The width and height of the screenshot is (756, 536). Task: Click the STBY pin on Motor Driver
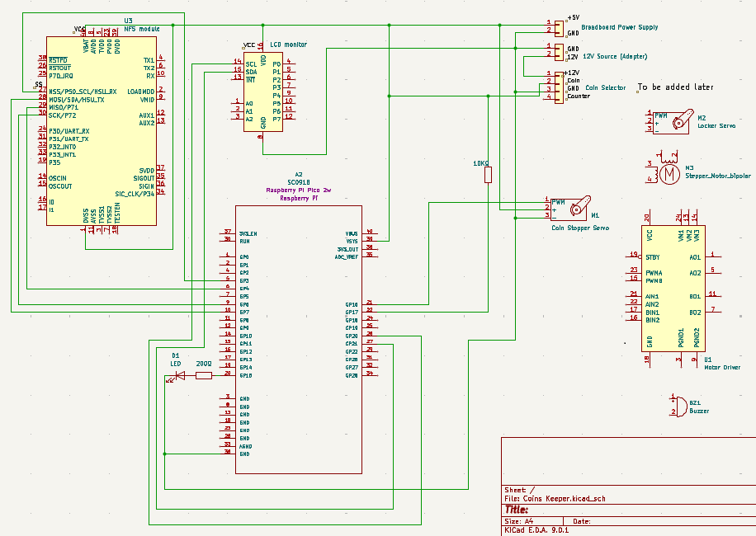[x=651, y=257]
